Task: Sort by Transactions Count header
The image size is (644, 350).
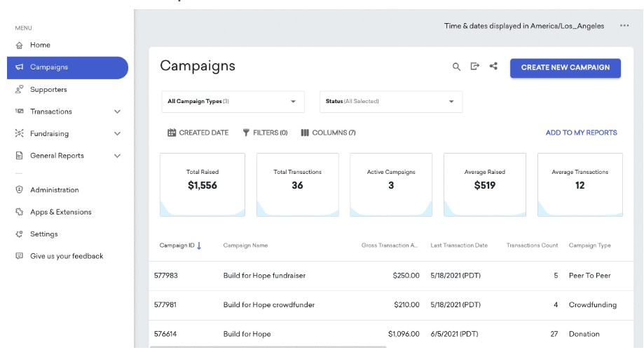Action: point(532,245)
